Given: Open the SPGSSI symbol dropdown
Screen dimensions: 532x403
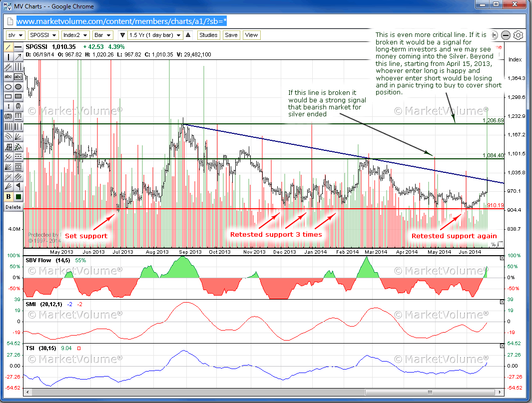Looking at the screenshot, I should coord(43,35).
